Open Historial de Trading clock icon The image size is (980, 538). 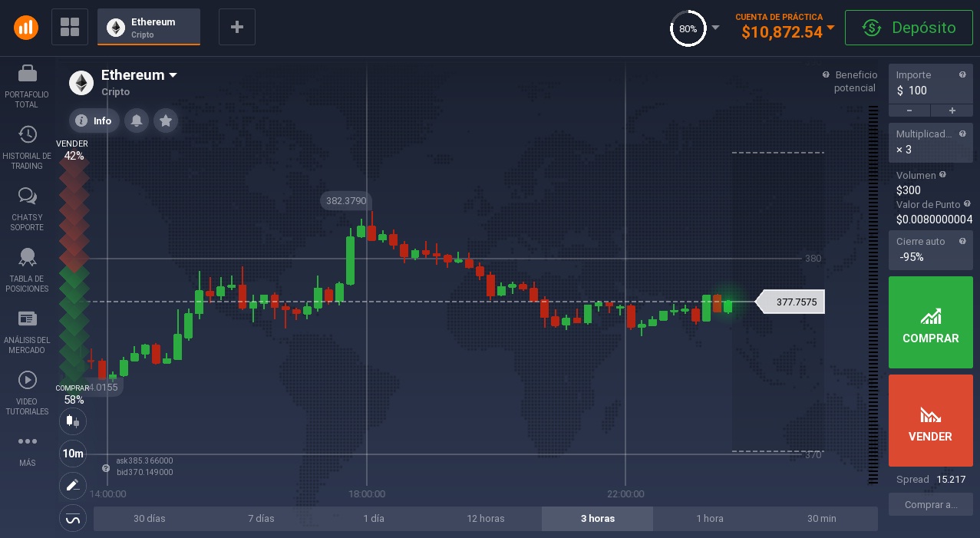27,135
